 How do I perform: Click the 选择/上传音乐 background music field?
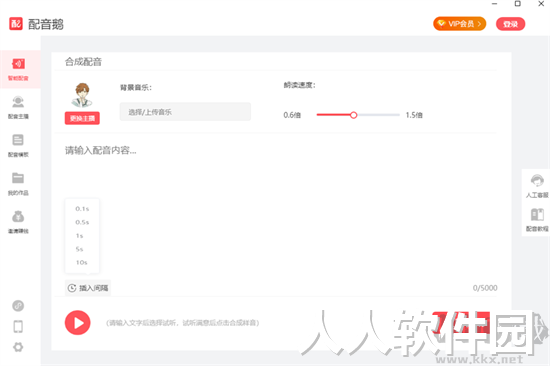[x=185, y=112]
